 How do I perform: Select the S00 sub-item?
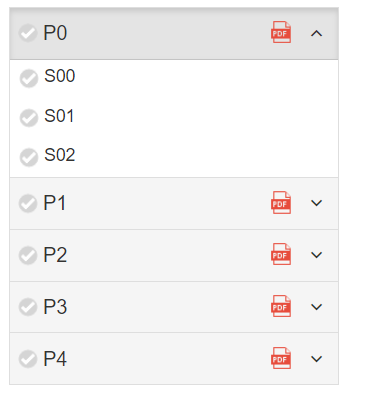pyautogui.click(x=60, y=76)
